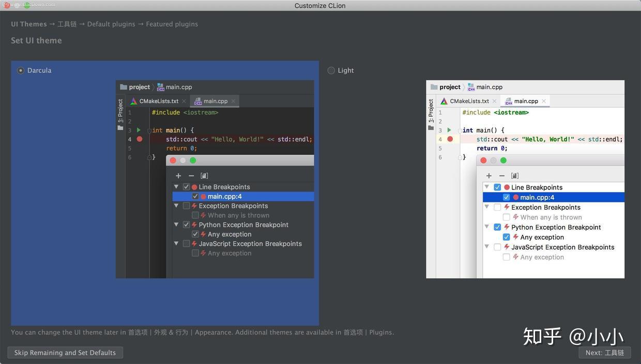Click the Darcula theme preview image

(215, 179)
